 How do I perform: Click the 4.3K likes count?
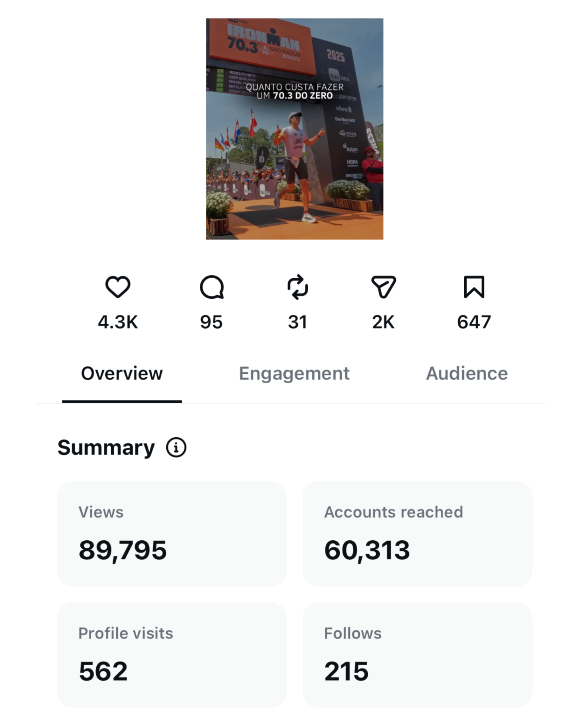(x=118, y=322)
